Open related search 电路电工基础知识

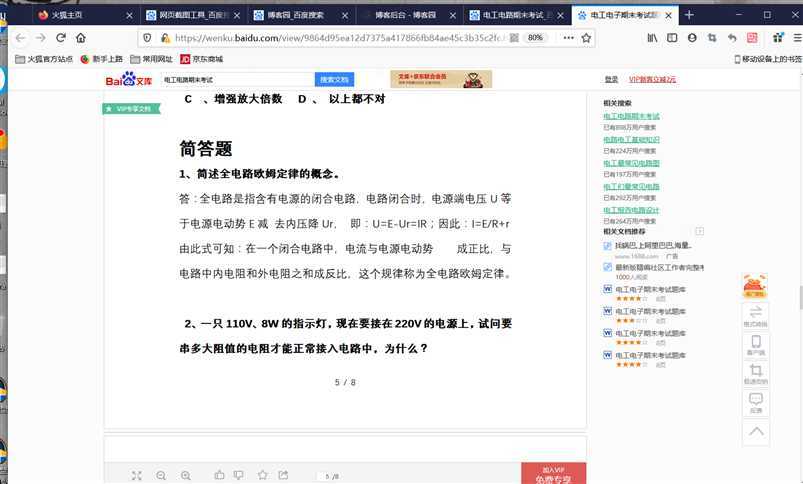pyautogui.click(x=631, y=139)
